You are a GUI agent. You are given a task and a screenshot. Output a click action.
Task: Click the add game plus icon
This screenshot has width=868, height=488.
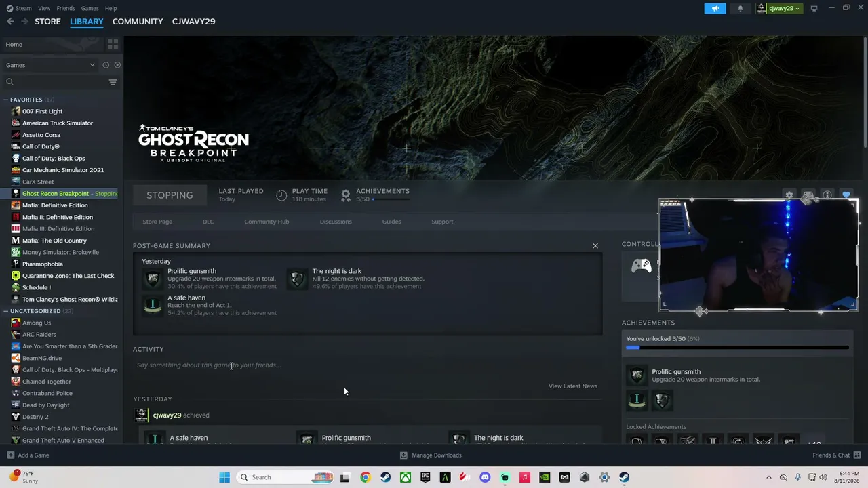(10, 455)
